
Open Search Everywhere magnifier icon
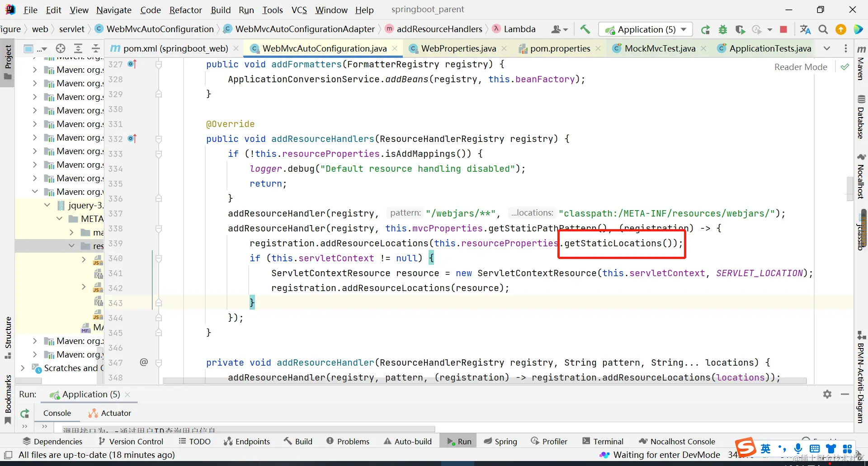823,30
